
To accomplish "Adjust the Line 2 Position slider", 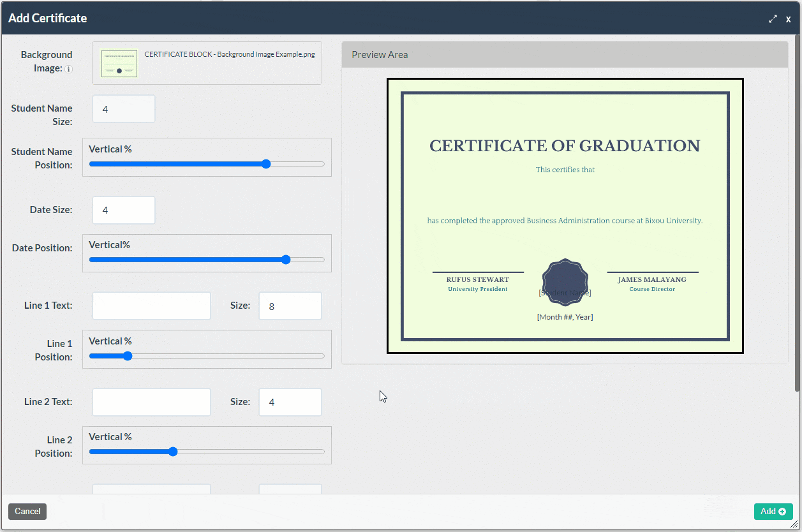I will point(207,452).
